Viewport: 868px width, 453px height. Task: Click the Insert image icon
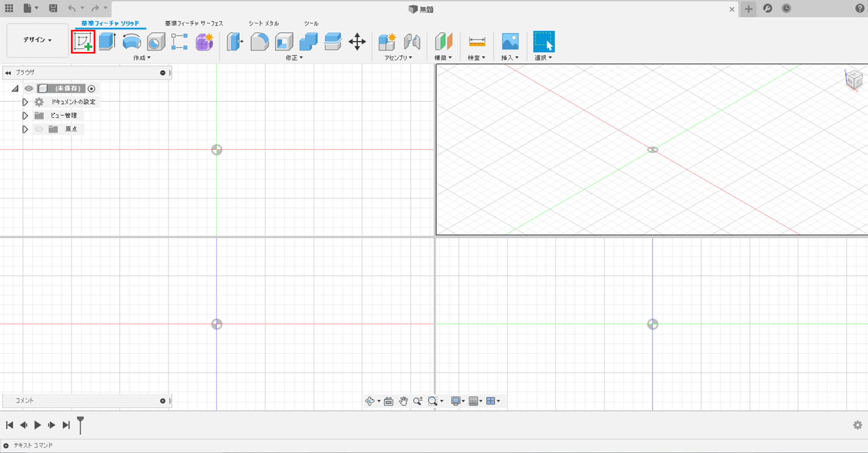(510, 42)
